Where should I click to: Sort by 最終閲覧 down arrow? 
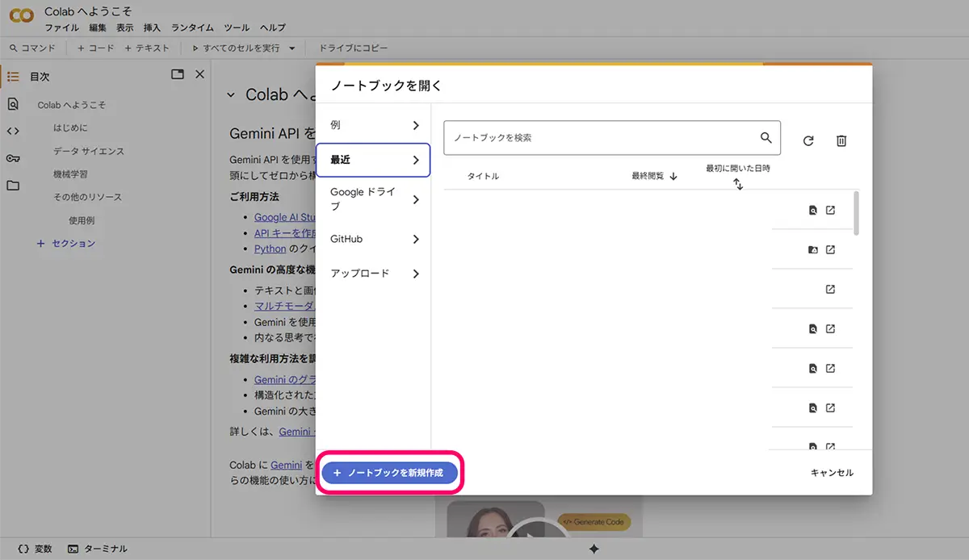[673, 177]
